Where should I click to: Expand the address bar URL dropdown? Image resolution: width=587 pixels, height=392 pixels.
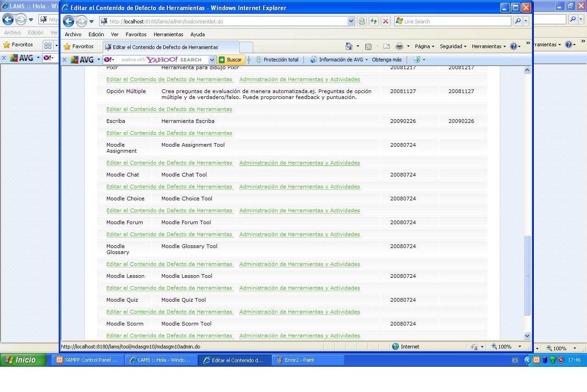[351, 21]
